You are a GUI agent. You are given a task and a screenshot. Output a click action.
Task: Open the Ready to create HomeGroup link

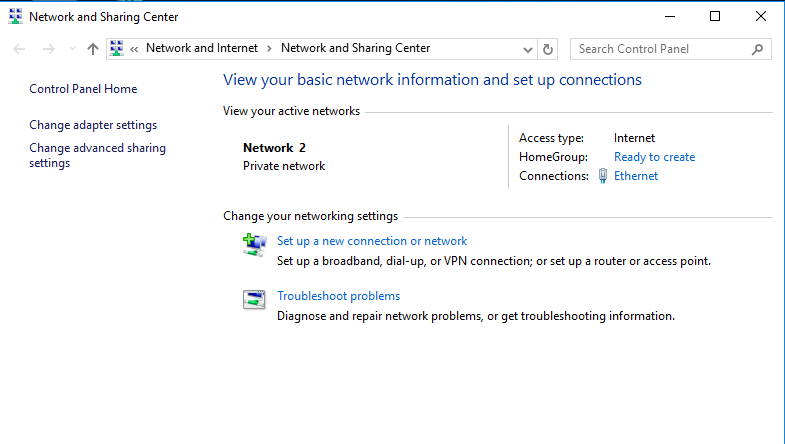654,157
